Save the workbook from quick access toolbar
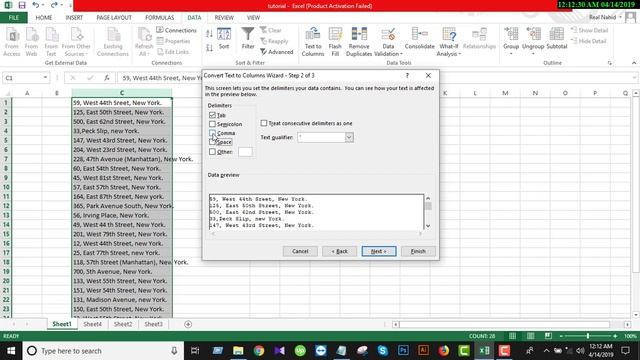The height and width of the screenshot is (360, 640). coord(22,5)
